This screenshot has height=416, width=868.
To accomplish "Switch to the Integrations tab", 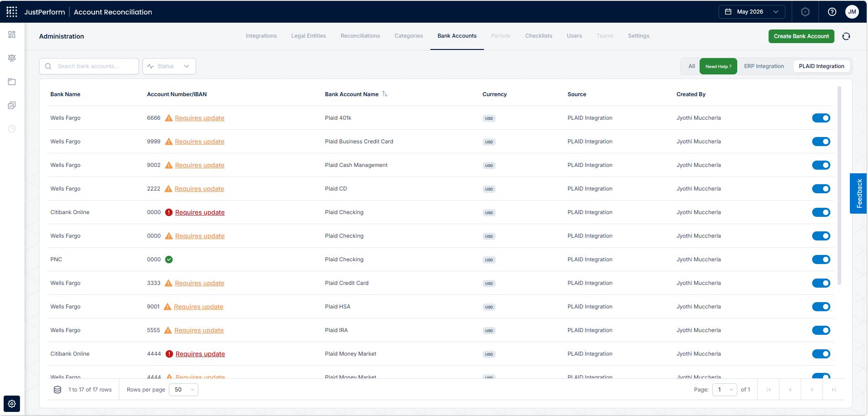I will (261, 36).
